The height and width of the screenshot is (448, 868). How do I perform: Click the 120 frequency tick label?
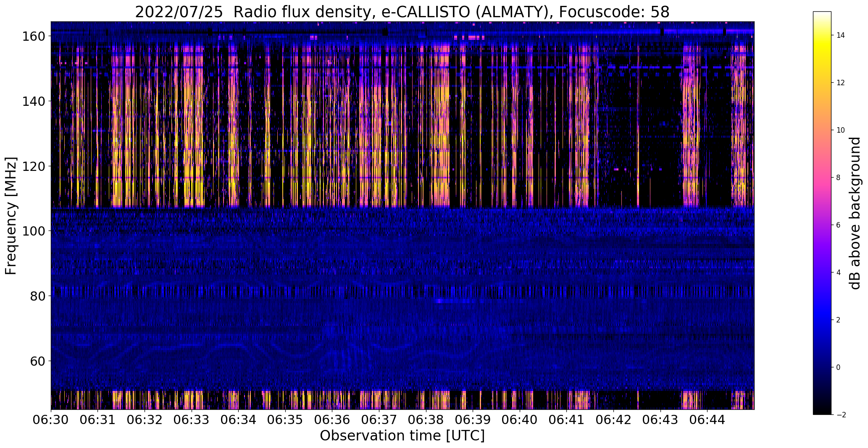[x=34, y=166]
